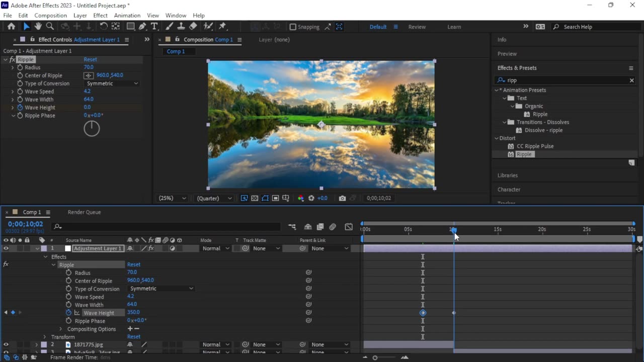Click Reset for Ripple in Effect Controls
644x362 pixels.
tap(90, 59)
